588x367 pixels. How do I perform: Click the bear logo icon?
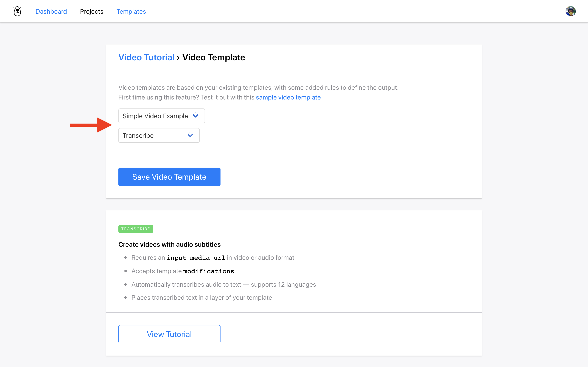[x=17, y=11]
